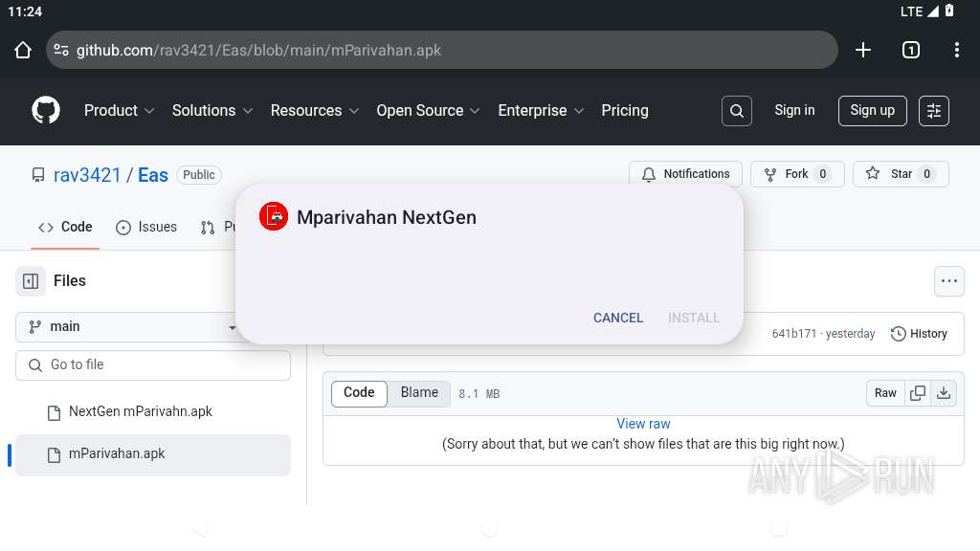Select the Code view tab
Screen dimensions: 980x551
click(x=359, y=393)
